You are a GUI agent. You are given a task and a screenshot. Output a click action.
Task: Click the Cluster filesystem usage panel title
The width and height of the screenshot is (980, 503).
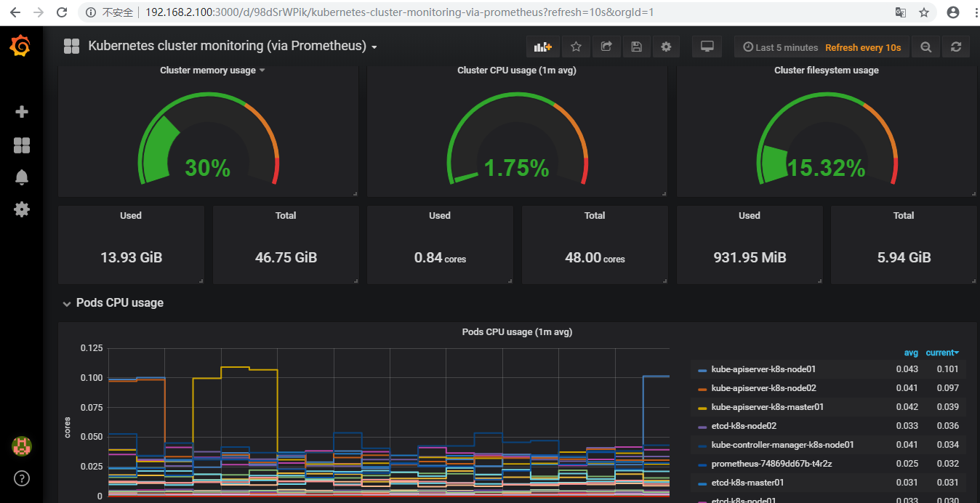(x=827, y=71)
